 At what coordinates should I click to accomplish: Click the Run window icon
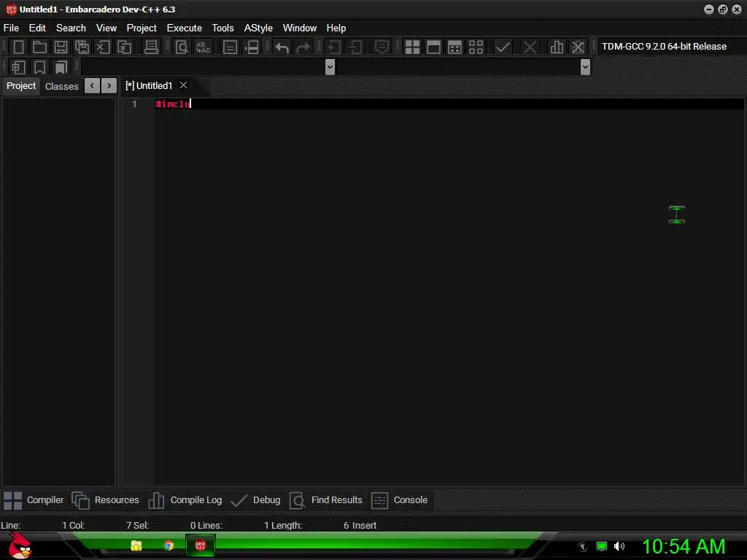point(433,47)
